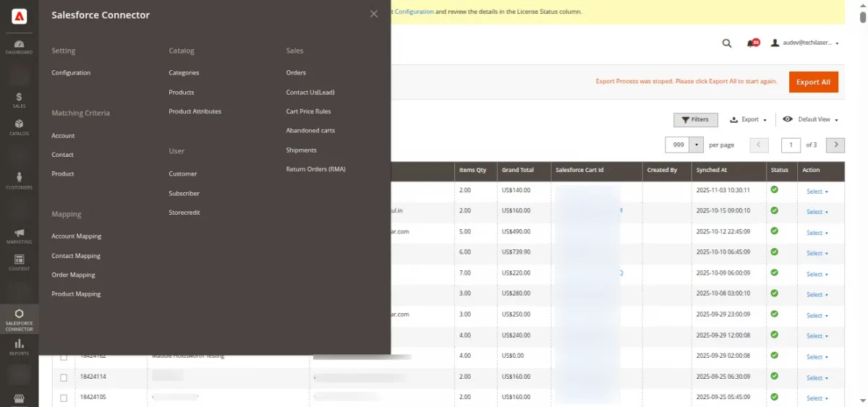Sort by Grand Total column header
This screenshot has height=407, width=868.
[518, 171]
